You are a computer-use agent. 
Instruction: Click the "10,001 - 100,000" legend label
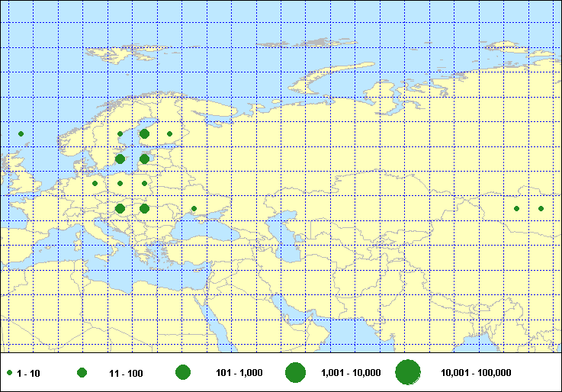coord(476,374)
